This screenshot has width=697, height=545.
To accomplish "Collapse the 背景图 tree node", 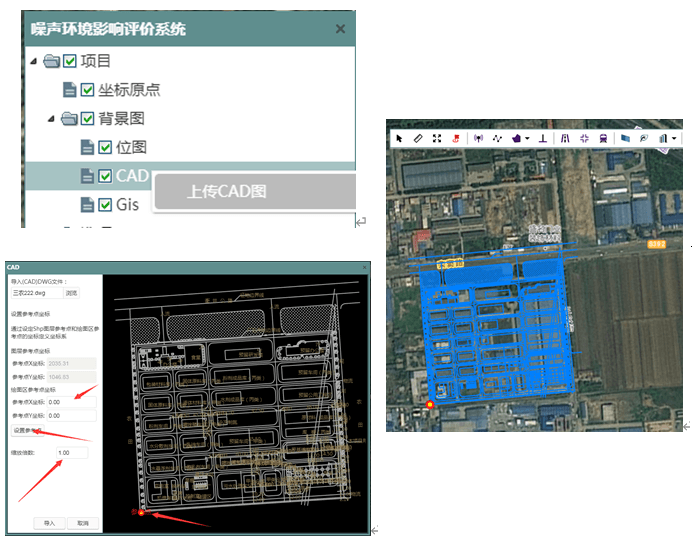I will pos(50,119).
